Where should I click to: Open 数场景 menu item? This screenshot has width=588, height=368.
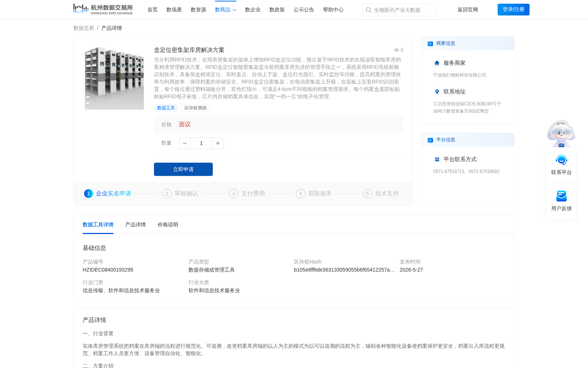(x=174, y=10)
